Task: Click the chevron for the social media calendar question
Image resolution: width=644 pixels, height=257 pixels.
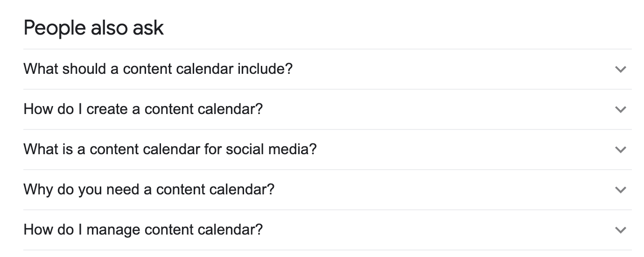Action: (620, 150)
